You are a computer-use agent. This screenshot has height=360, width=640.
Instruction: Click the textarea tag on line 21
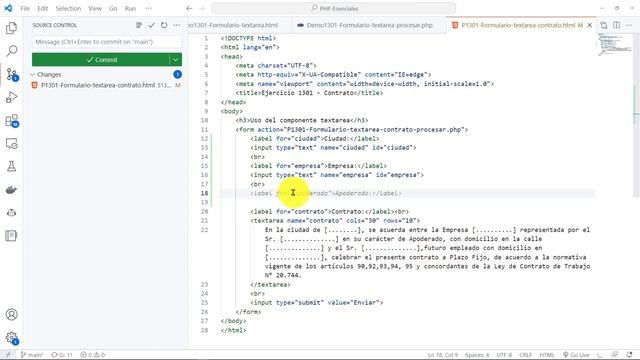(335, 220)
